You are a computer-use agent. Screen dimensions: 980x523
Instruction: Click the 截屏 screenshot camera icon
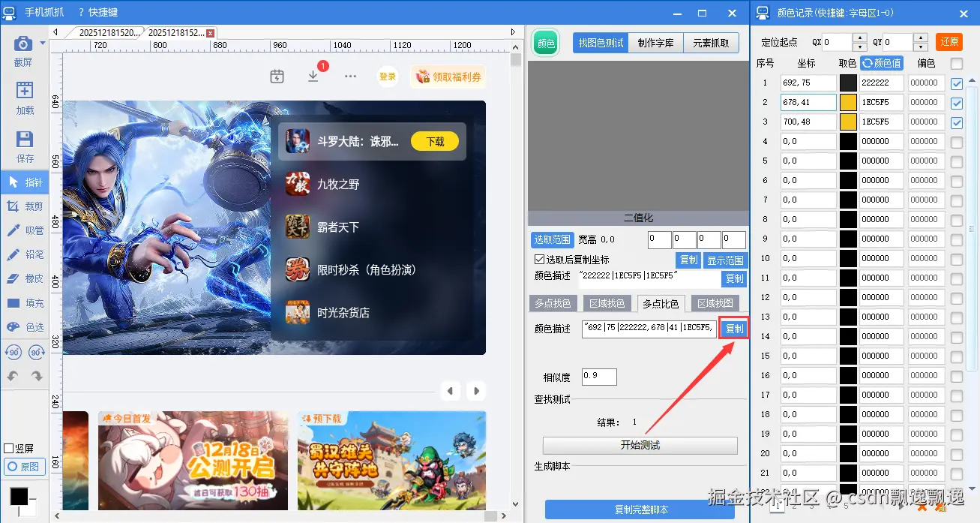tap(24, 45)
